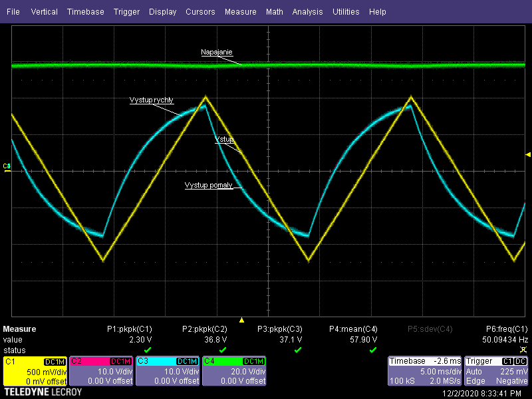Click the P2 green status checkmark
Viewport: 532px width, 399px height.
point(223,350)
